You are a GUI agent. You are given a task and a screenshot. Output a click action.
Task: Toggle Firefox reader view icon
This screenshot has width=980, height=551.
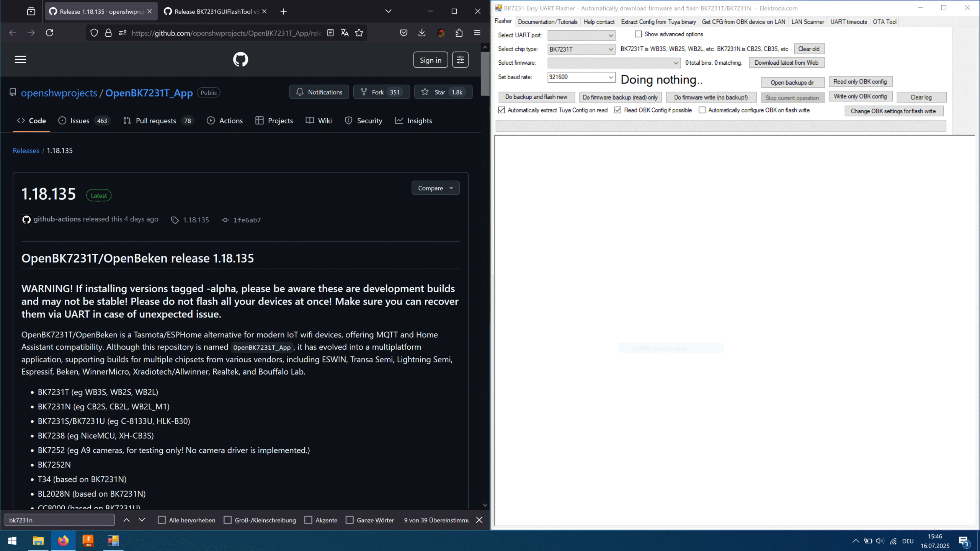(330, 33)
